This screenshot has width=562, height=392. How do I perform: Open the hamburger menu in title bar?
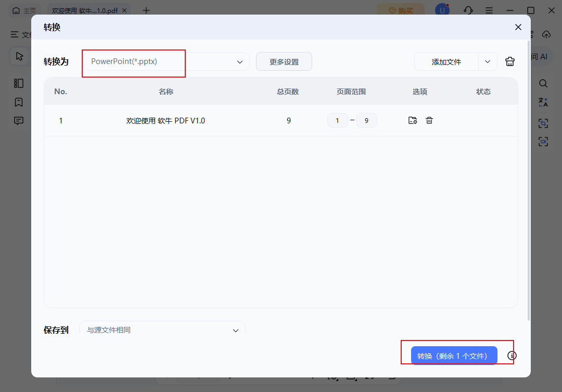489,10
